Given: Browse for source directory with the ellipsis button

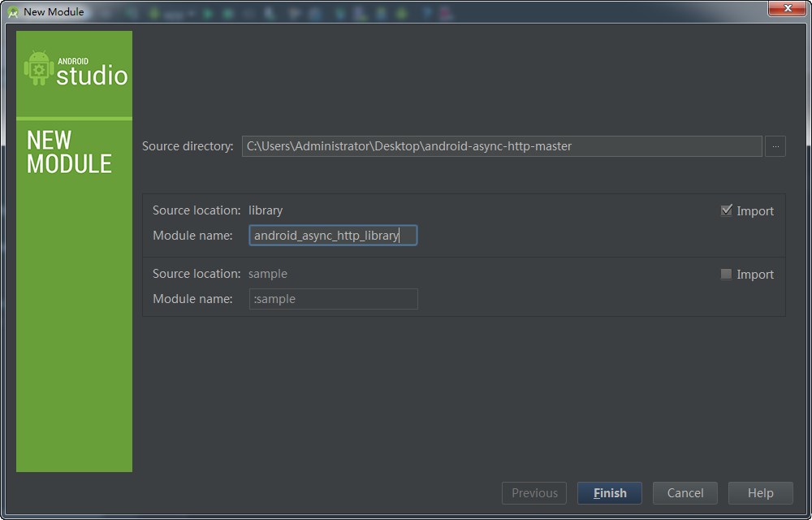Looking at the screenshot, I should click(x=775, y=146).
